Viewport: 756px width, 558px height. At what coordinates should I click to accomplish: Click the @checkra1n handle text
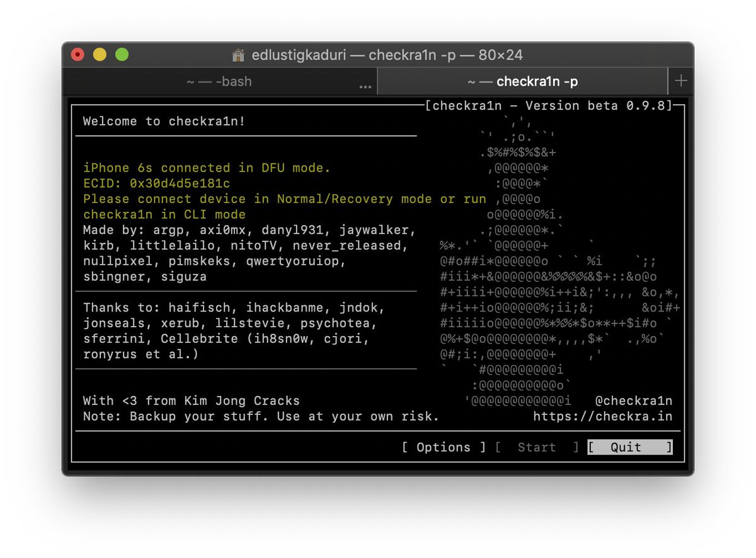click(x=633, y=400)
